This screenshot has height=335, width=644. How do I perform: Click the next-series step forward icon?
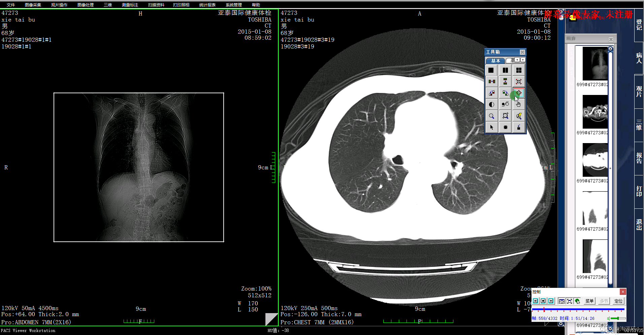505,93
